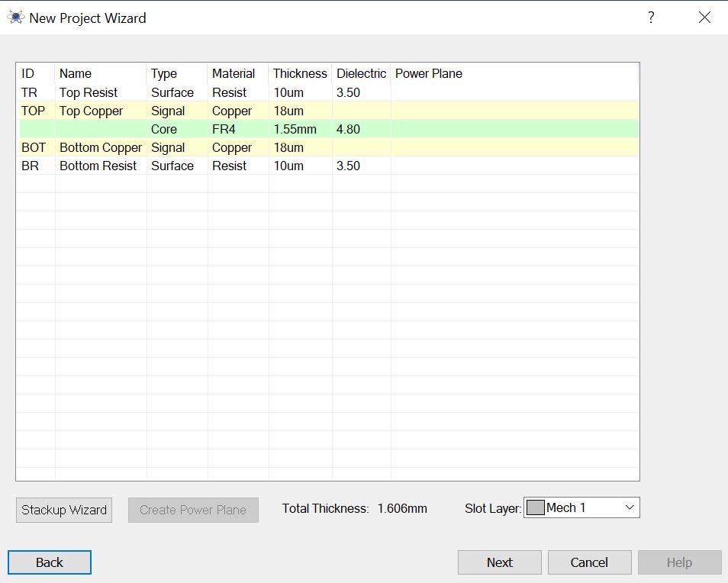The height and width of the screenshot is (583, 728).
Task: Open the Stackup Wizard
Action: click(x=64, y=510)
